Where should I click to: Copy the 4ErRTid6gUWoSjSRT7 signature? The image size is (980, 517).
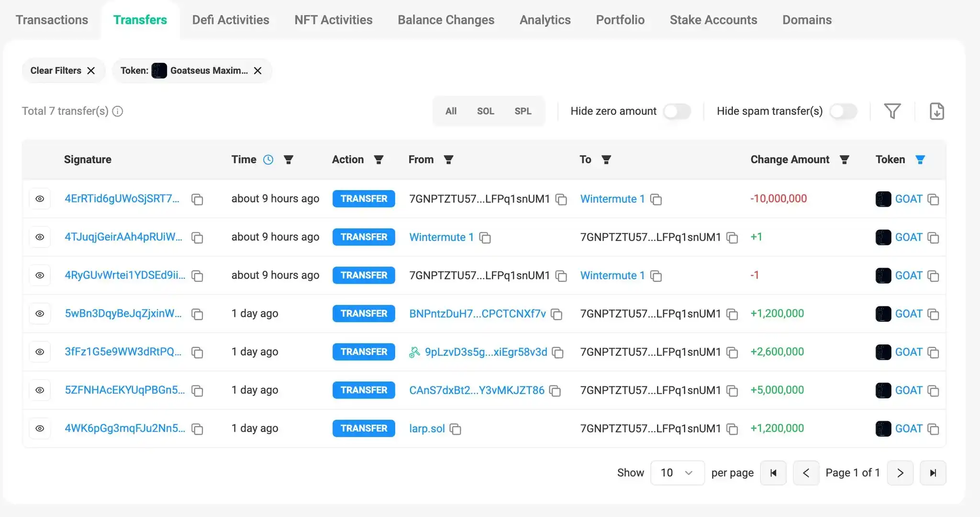tap(197, 199)
